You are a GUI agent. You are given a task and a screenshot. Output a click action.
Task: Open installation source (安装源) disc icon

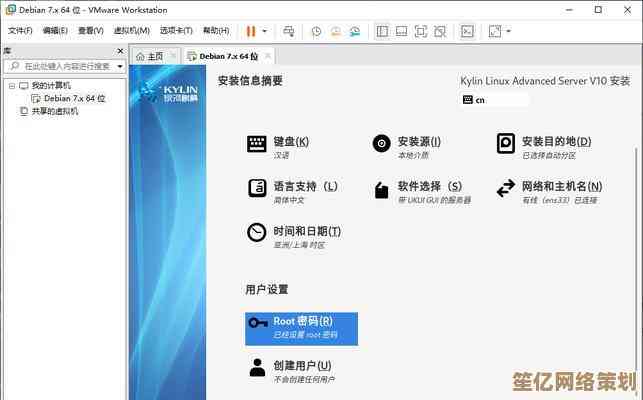pyautogui.click(x=381, y=144)
